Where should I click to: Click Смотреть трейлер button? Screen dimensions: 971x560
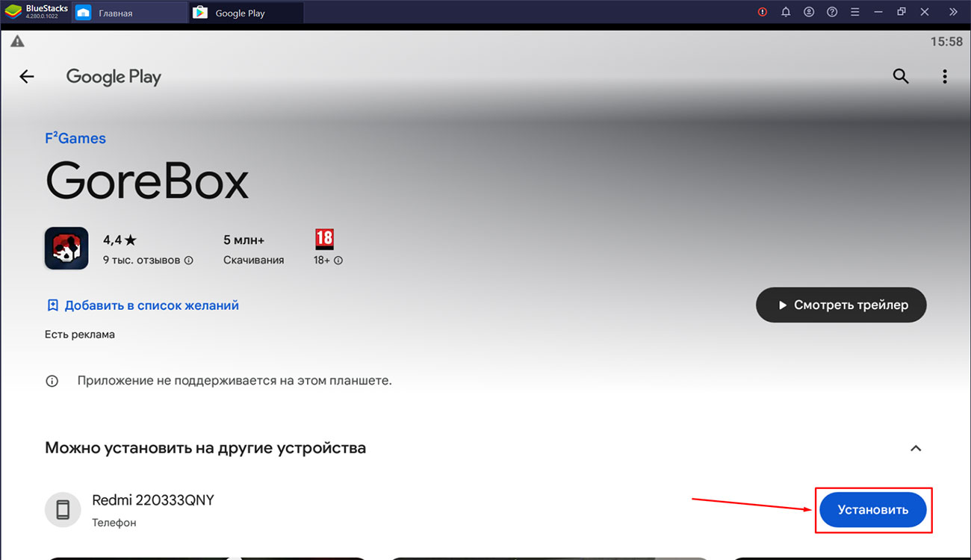(841, 305)
